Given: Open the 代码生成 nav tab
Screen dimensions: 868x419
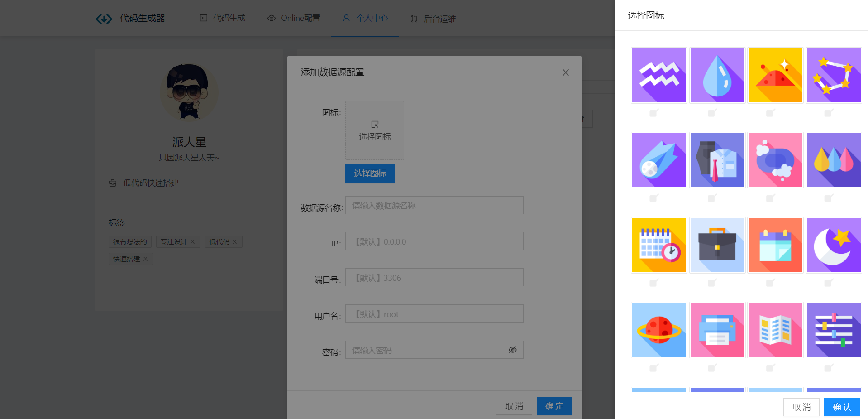Looking at the screenshot, I should point(223,18).
